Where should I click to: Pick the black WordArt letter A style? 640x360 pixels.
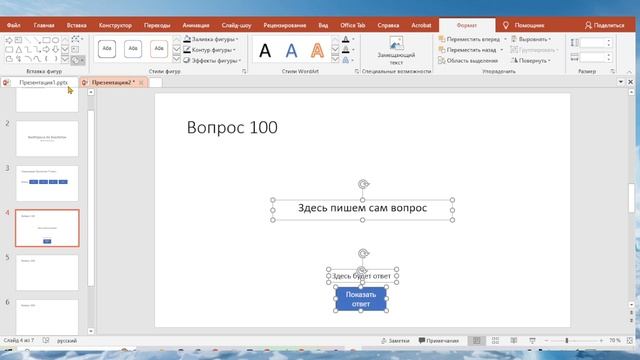(265, 51)
